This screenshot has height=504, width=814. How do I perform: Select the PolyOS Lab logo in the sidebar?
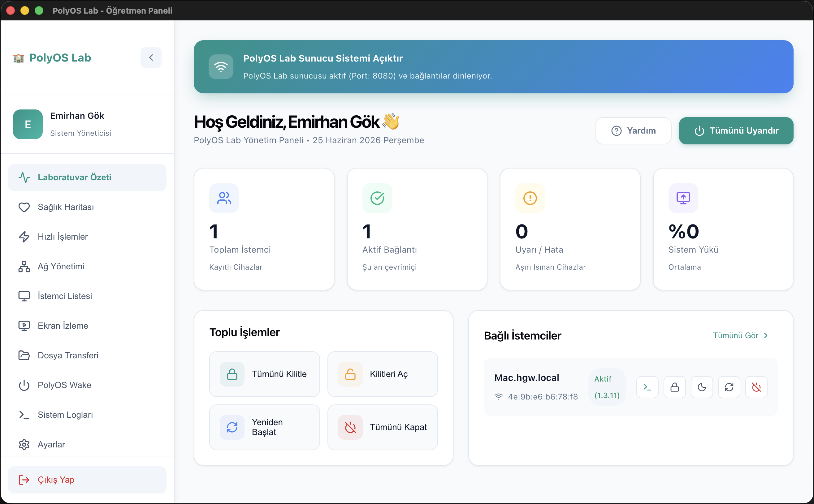tap(52, 58)
